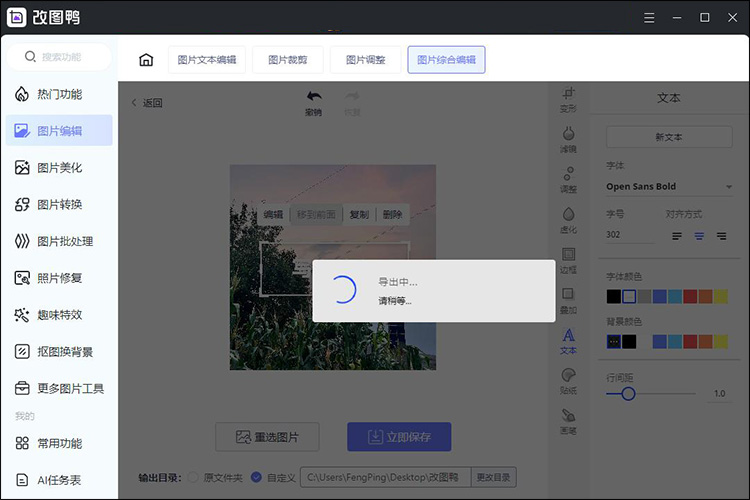750x500 pixels.
Task: Open 更多图片工具 in sidebar
Action: [59, 389]
